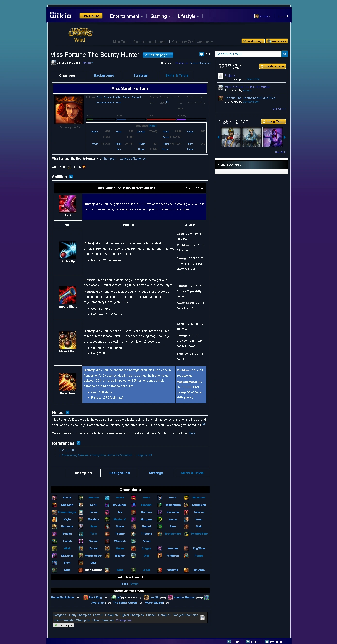This screenshot has height=644, width=337.
Task: Edit the Notes section via pencil icon
Action: [67, 412]
